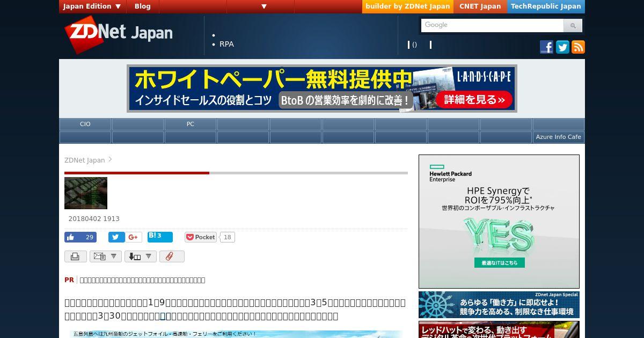Viewport: 644px width, 338px height.
Task: Open the RSS feed icon in header
Action: [578, 47]
